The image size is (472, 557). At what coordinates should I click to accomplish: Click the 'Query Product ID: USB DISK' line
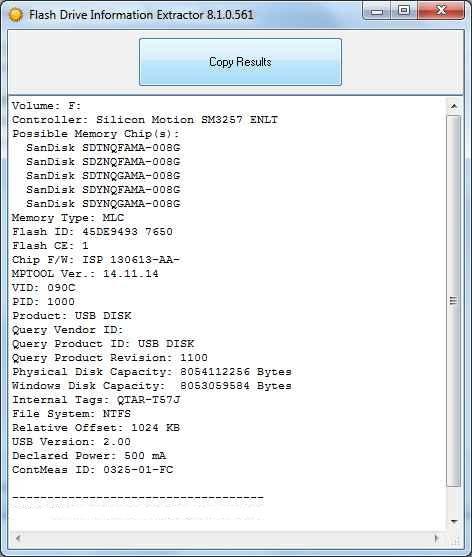[103, 344]
